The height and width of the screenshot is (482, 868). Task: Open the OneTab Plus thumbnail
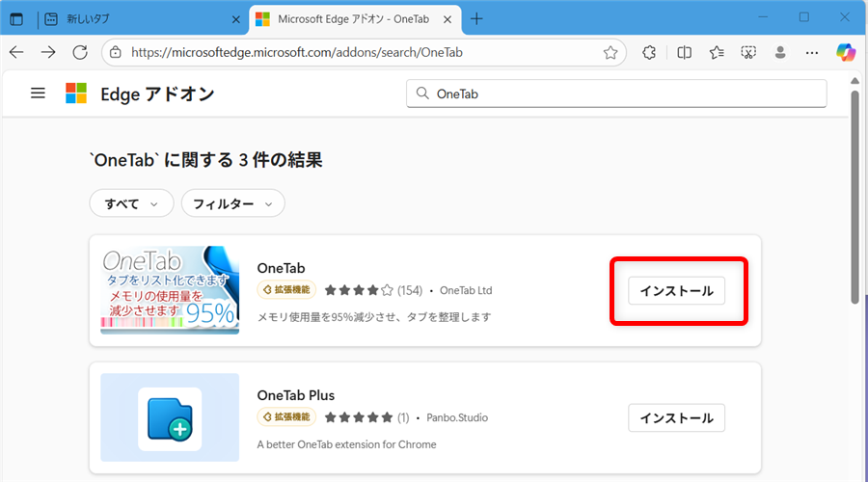point(170,417)
